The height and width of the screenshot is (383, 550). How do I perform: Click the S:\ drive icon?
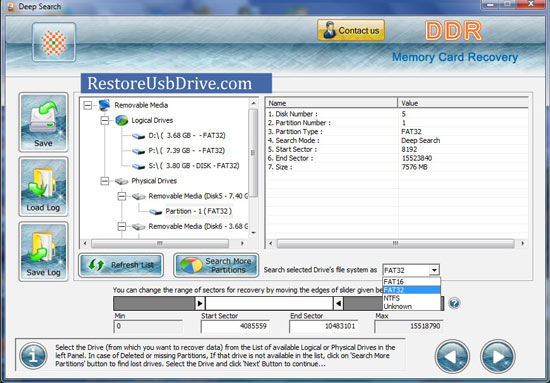(138, 166)
